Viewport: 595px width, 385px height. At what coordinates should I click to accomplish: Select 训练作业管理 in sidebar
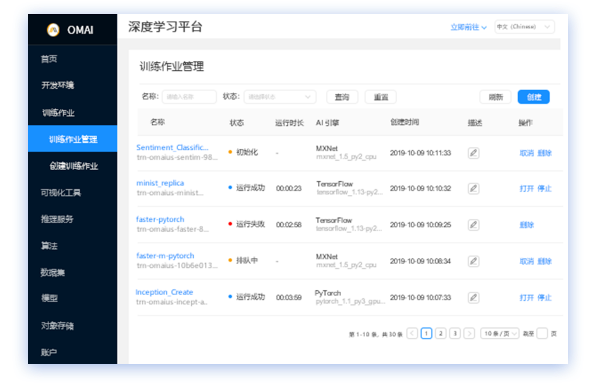coord(72,139)
